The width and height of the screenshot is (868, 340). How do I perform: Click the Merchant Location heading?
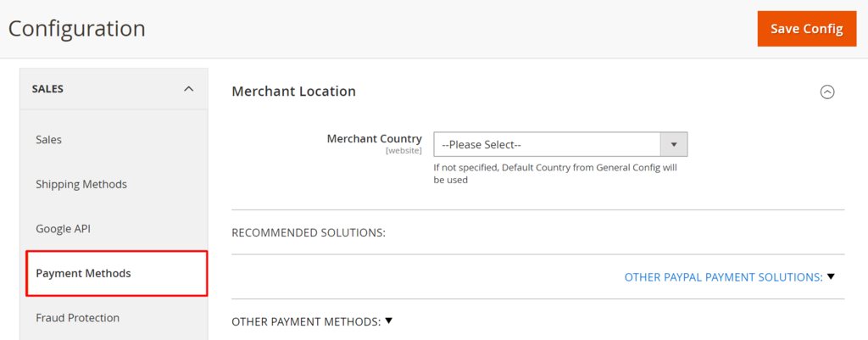point(293,91)
